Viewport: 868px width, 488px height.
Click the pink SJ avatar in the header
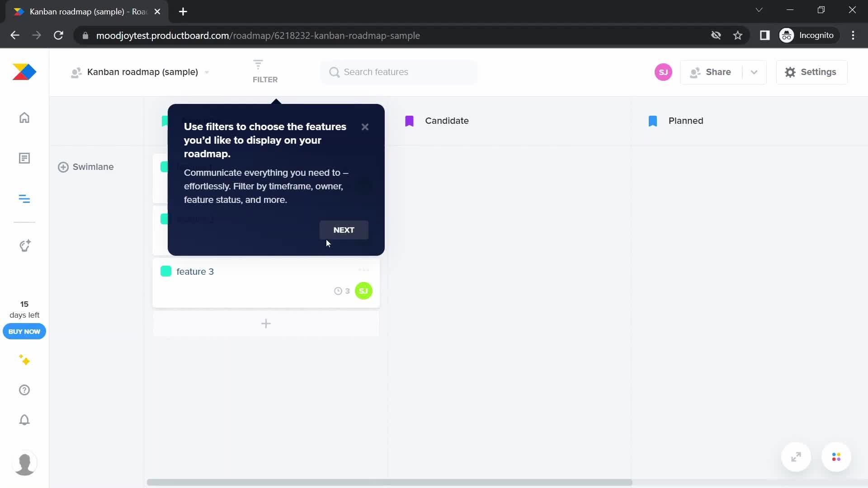pyautogui.click(x=663, y=72)
